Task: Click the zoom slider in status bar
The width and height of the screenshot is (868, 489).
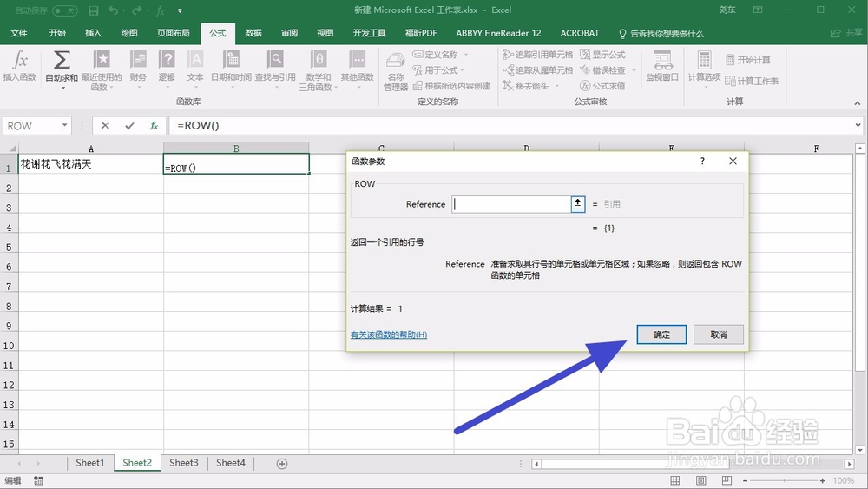Action: [784, 480]
